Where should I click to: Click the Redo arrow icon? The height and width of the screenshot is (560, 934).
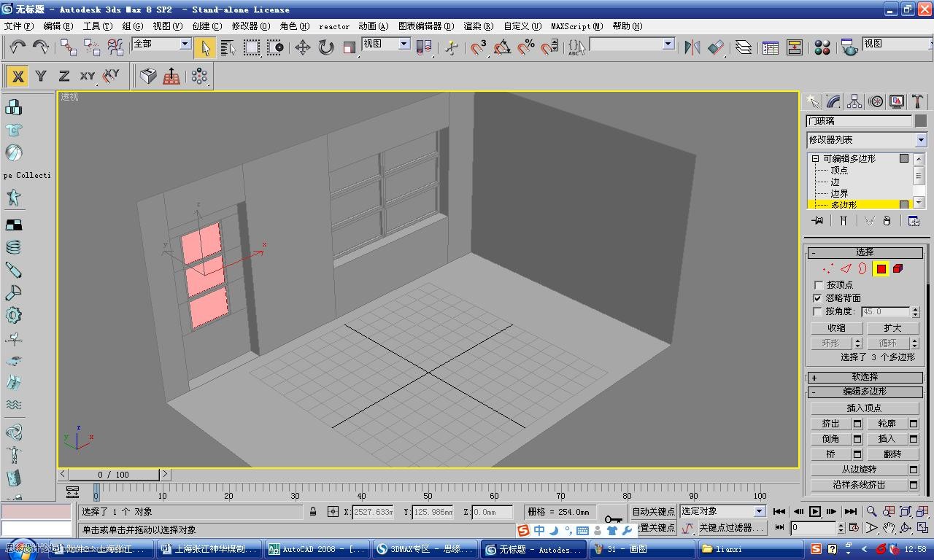pos(41,47)
